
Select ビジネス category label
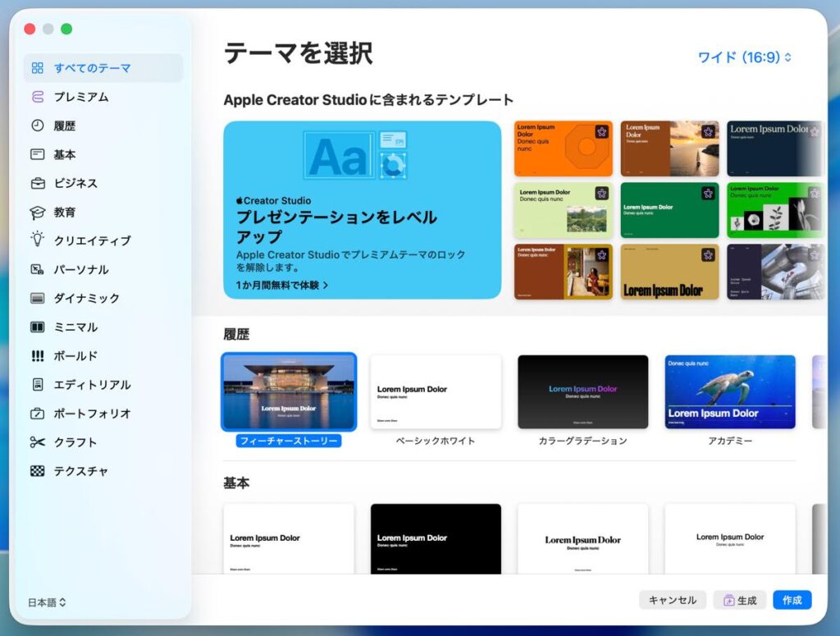point(75,183)
